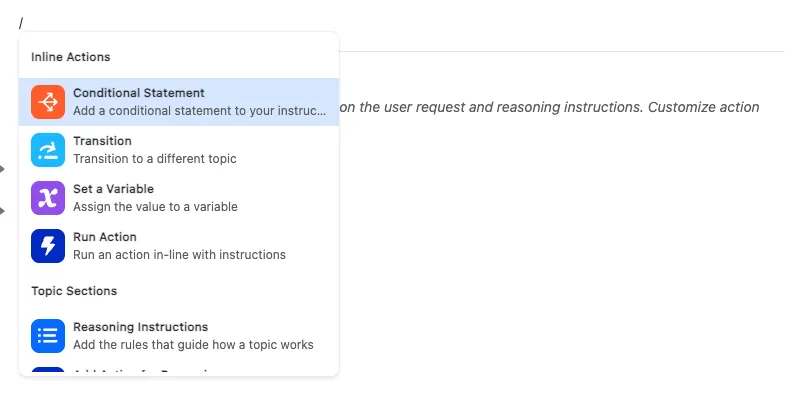Click the dark blue Run Action lightning icon

tap(48, 246)
